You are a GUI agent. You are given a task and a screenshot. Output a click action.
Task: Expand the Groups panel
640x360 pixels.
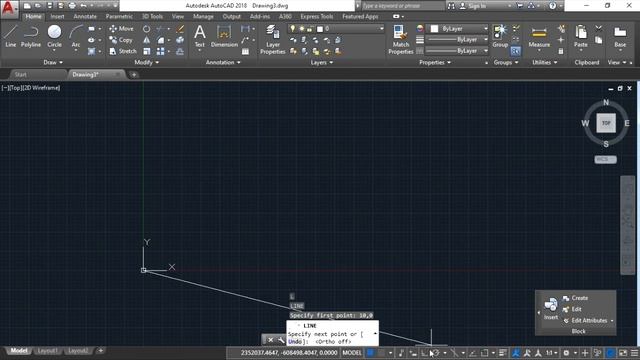click(506, 62)
